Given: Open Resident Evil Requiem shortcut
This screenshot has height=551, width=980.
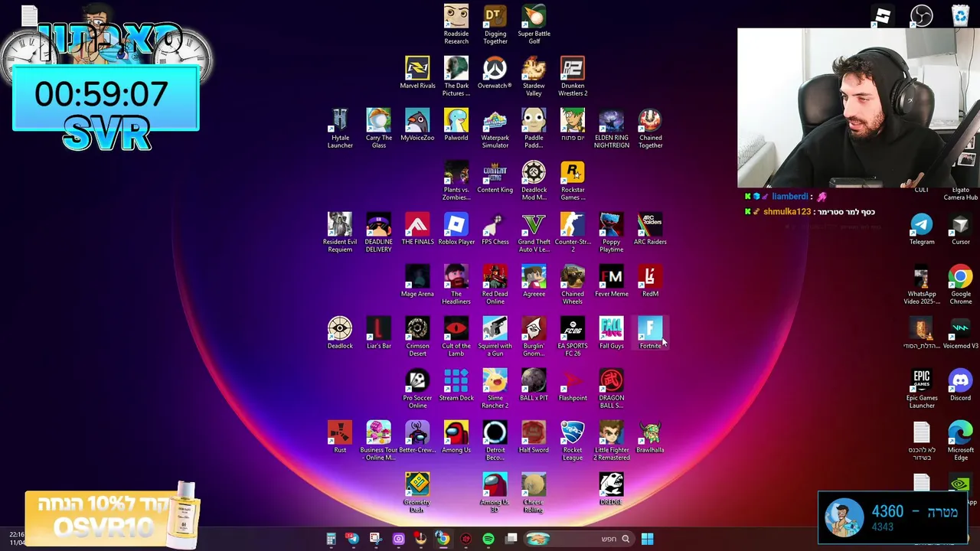Looking at the screenshot, I should tap(340, 233).
